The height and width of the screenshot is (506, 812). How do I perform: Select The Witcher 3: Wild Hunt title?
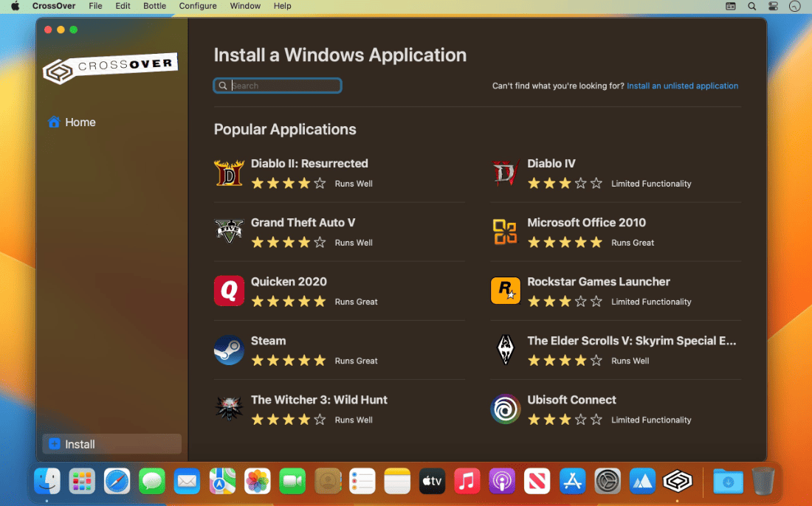[319, 400]
